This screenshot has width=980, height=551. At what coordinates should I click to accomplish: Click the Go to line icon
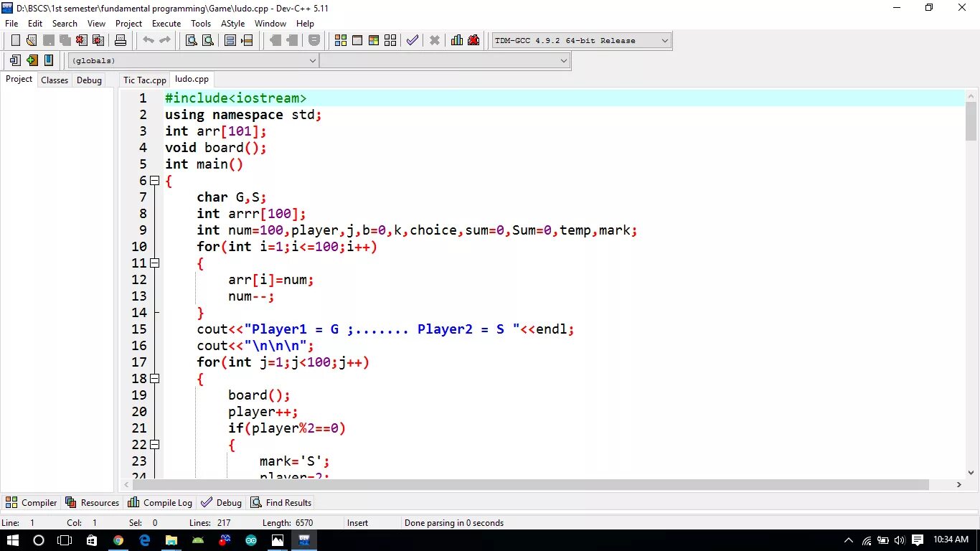(x=247, y=40)
